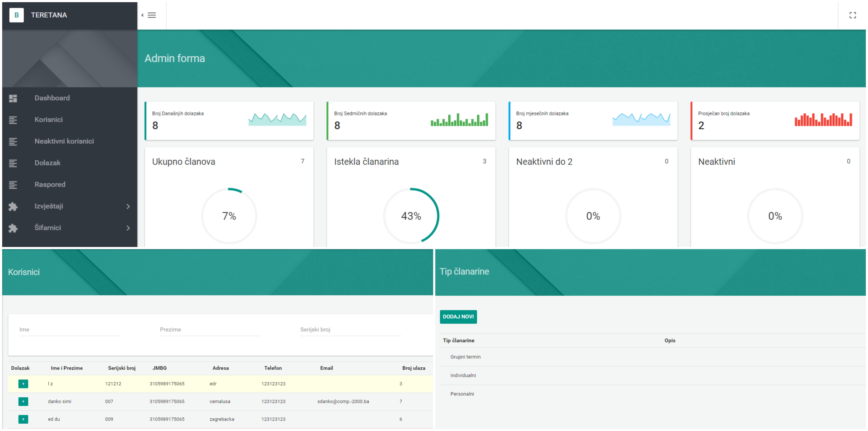Image resolution: width=868 pixels, height=431 pixels.
Task: Click the JMBG column header
Action: pyautogui.click(x=159, y=368)
